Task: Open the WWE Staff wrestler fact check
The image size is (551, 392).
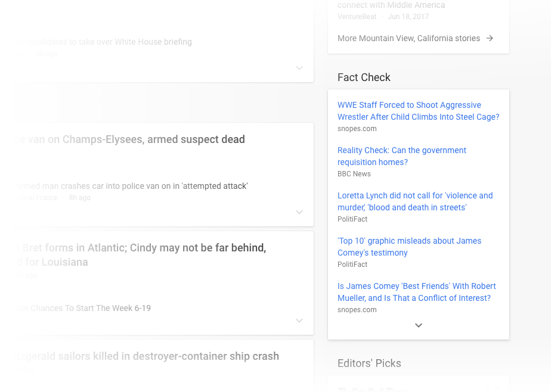Action: 418,111
